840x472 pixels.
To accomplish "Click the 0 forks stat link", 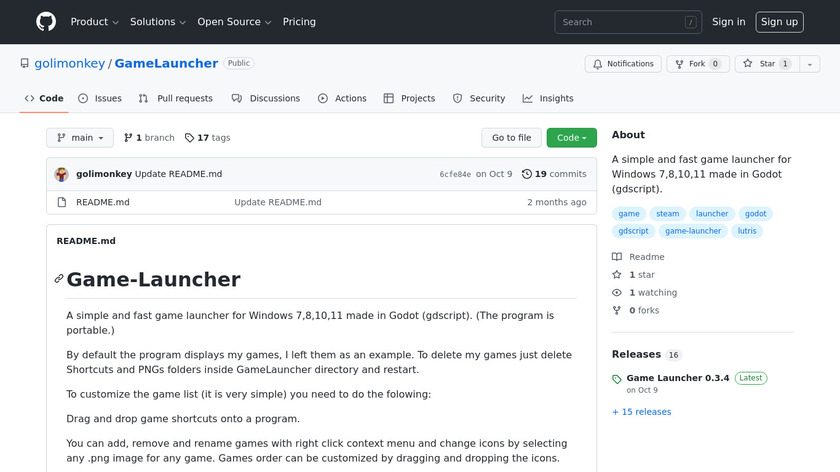I will [x=636, y=310].
